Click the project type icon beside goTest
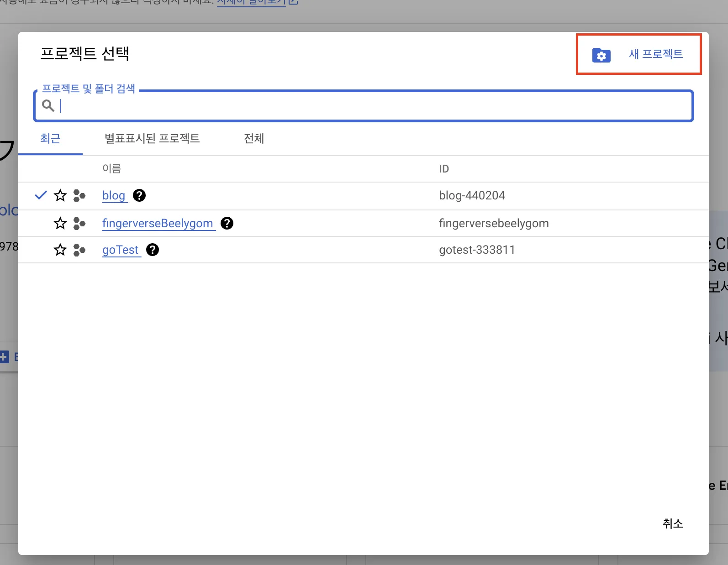728x565 pixels. tap(79, 250)
